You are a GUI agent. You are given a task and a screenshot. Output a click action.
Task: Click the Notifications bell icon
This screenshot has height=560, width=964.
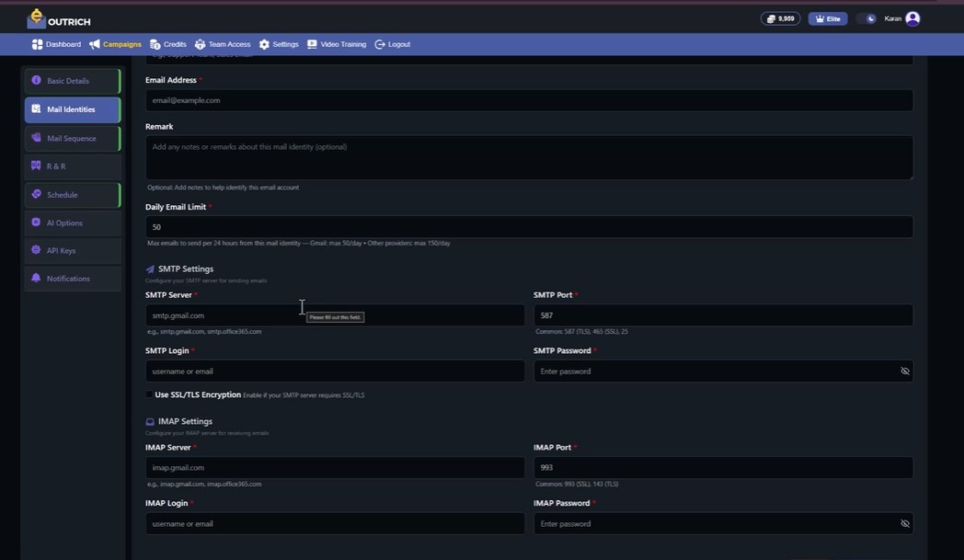click(36, 278)
